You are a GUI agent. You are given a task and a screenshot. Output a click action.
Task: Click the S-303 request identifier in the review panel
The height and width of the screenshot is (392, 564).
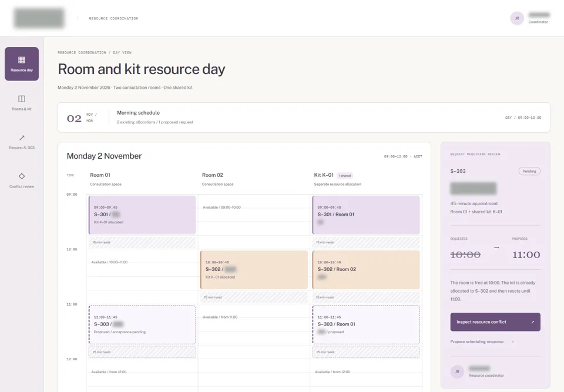[458, 172]
